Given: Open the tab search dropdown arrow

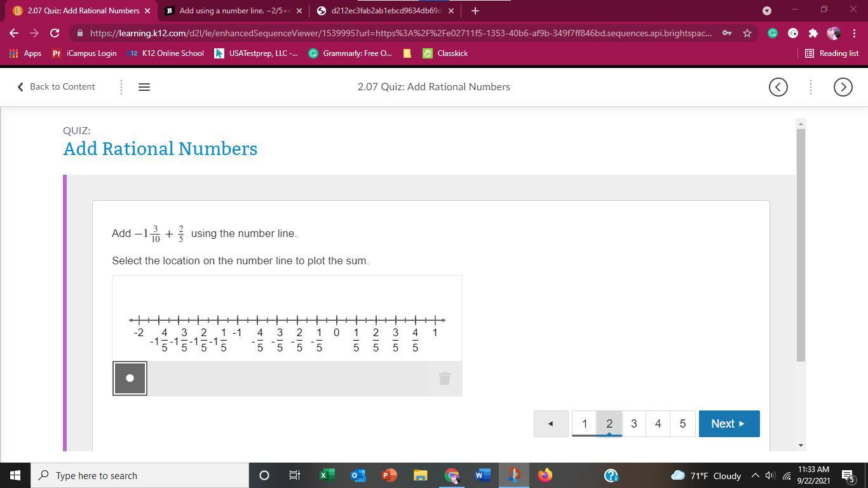Looking at the screenshot, I should click(766, 11).
